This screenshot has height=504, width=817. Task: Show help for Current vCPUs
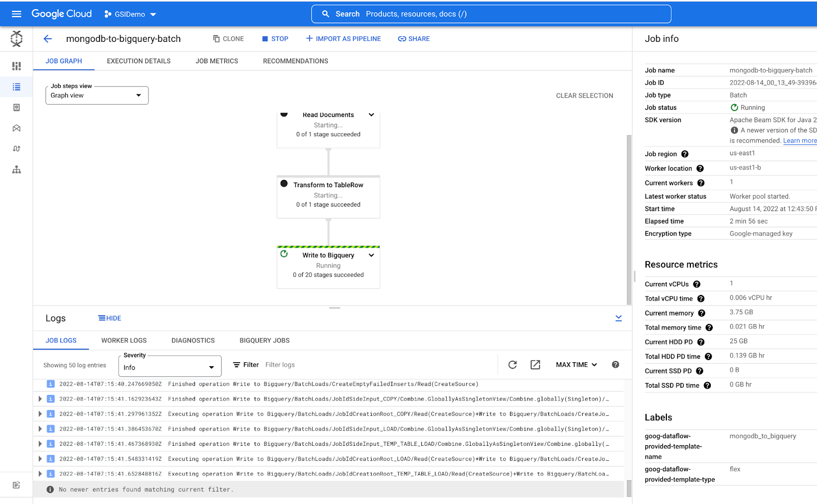click(696, 284)
